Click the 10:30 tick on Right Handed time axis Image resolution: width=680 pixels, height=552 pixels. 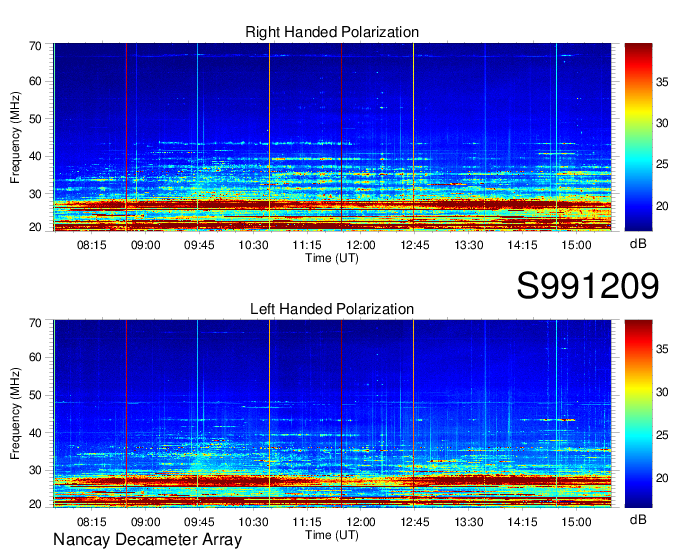coord(253,245)
